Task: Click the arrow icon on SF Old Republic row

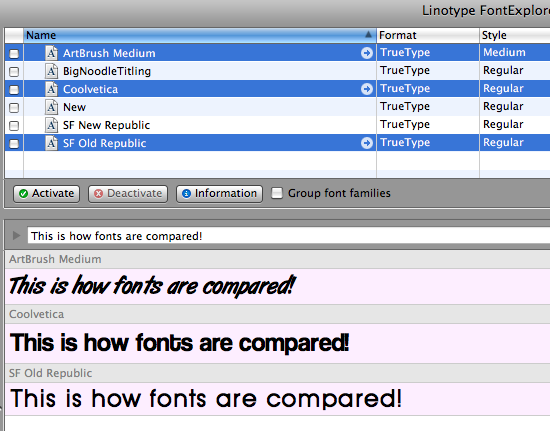Action: click(x=367, y=143)
